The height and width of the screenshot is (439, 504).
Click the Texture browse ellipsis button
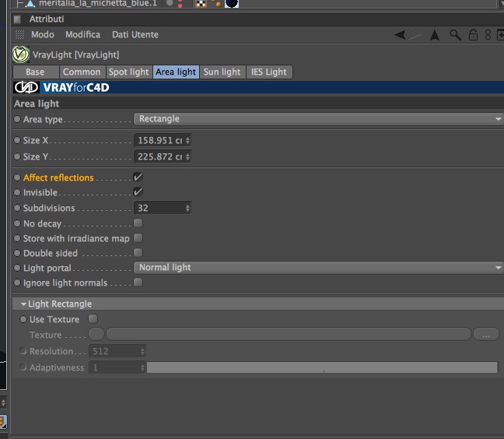[486, 334]
